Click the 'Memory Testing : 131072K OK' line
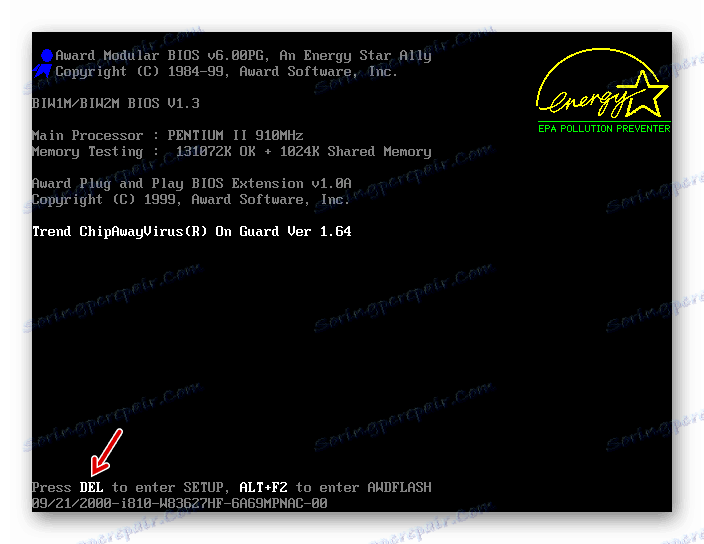 [x=232, y=152]
